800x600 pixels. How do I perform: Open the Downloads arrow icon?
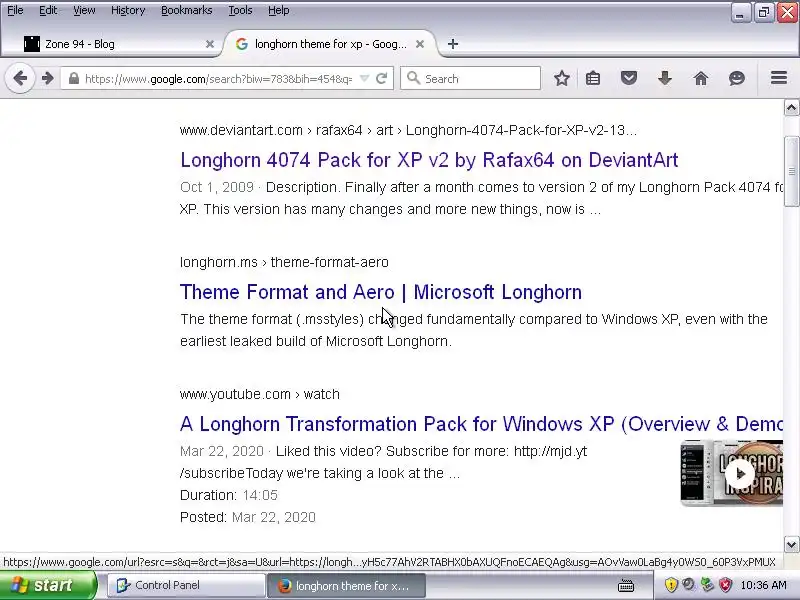[665, 79]
